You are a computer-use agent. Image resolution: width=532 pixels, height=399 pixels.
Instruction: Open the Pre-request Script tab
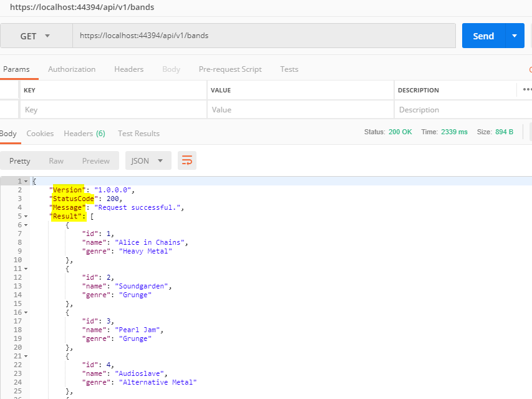230,69
